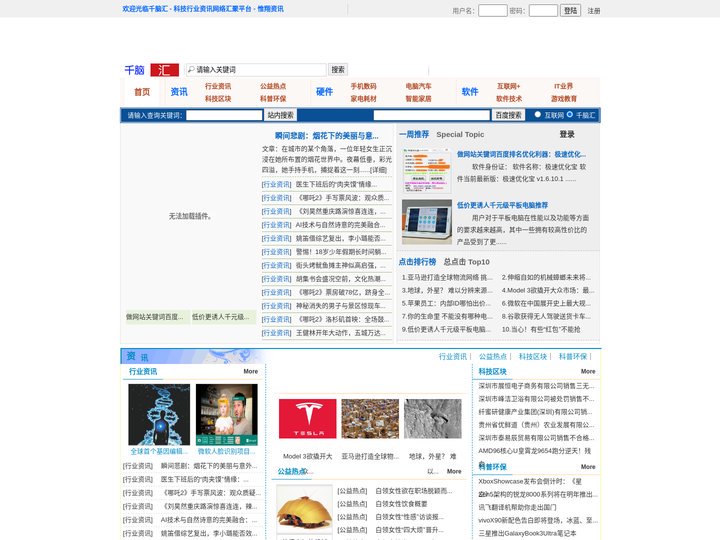Click slide caption 低价更诱人千元级...

point(221,317)
